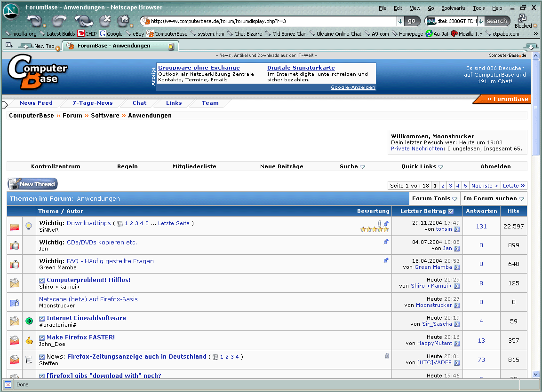Go to last post by Sir_Sascha arrow

(457, 324)
